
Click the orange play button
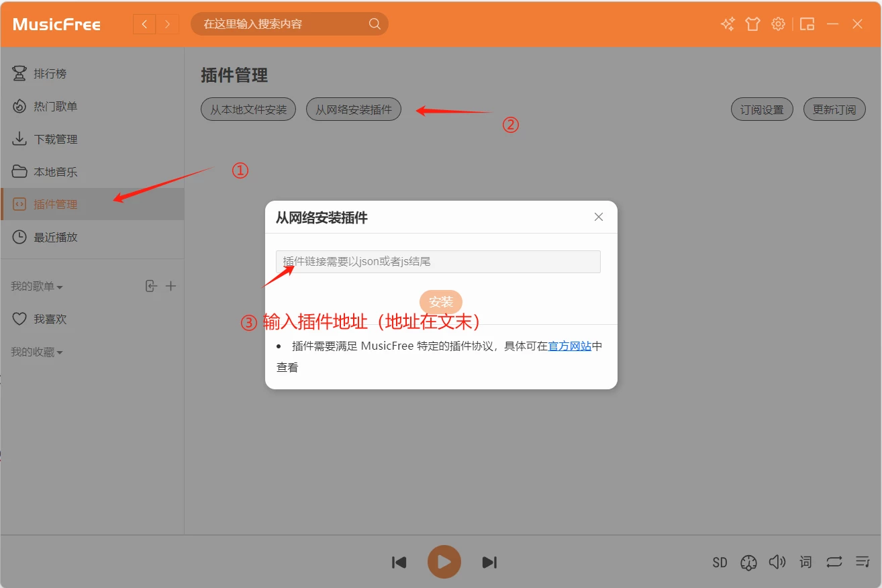coord(444,562)
